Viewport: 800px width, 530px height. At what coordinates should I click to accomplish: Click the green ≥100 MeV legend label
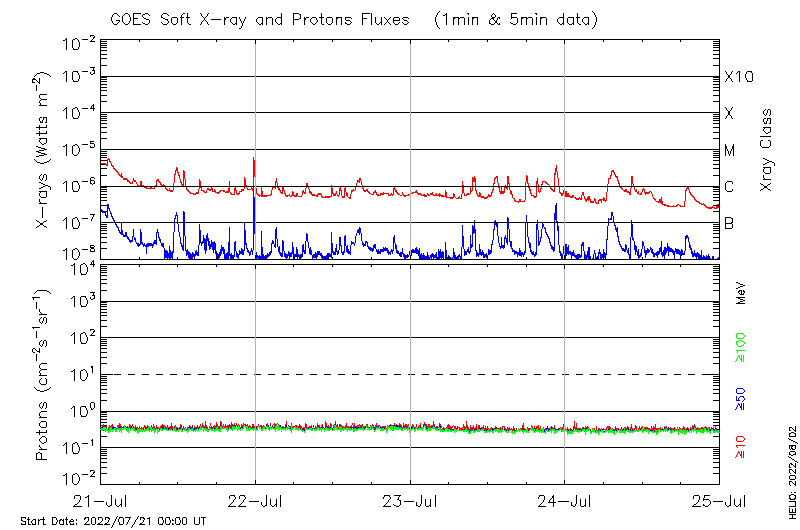(x=741, y=348)
